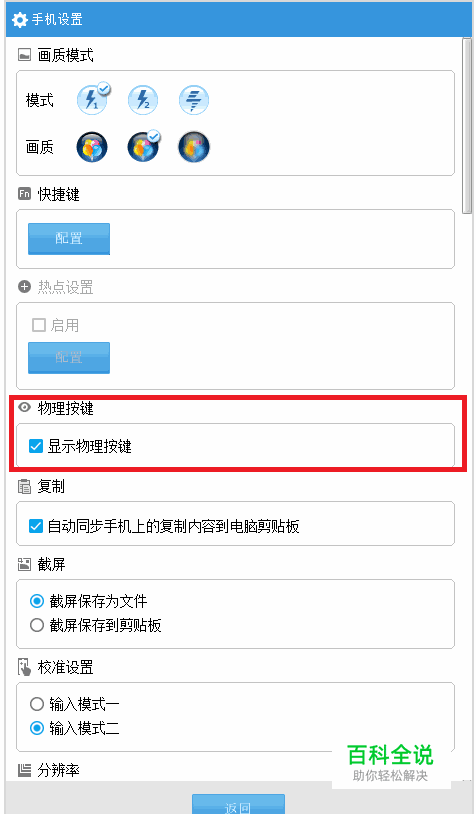Choose 输入模式一 radio button
476x814 pixels.
(x=37, y=704)
